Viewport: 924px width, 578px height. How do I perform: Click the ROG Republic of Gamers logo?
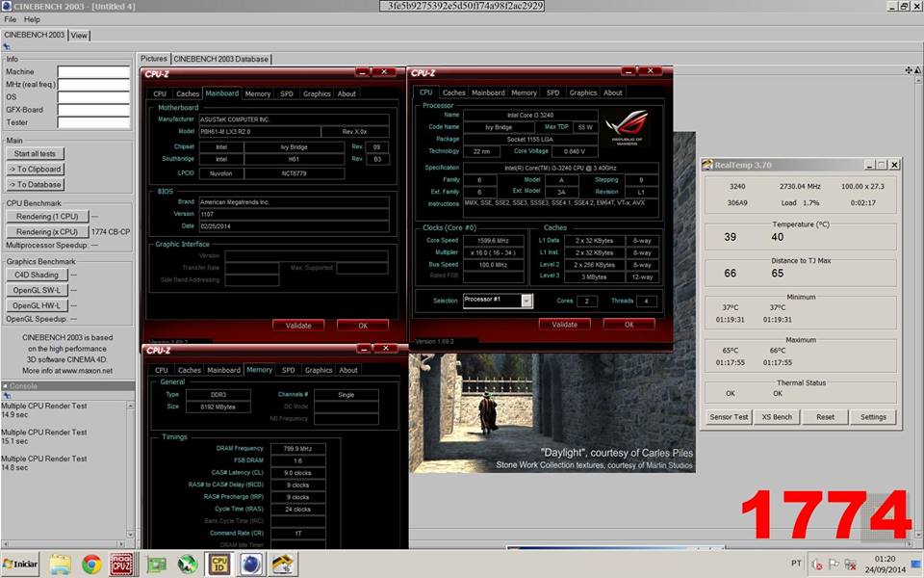[x=627, y=128]
